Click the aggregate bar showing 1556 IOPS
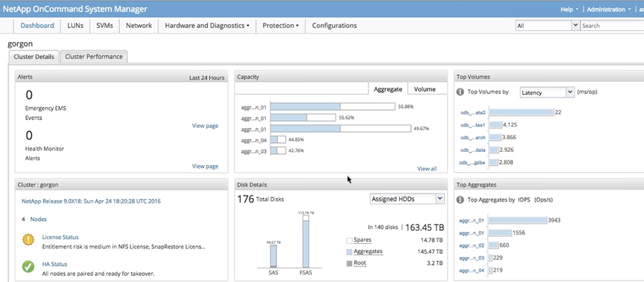This screenshot has height=282, width=644. coord(500,233)
